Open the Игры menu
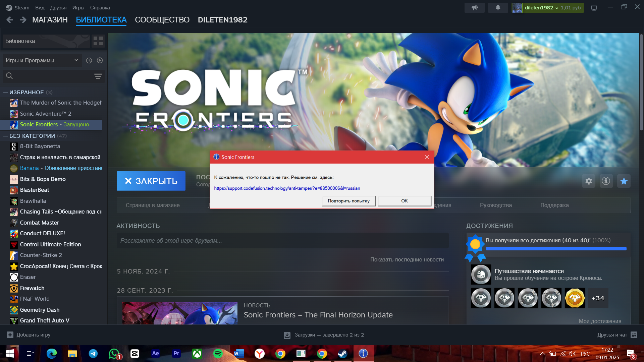The image size is (644, 362). point(78,8)
